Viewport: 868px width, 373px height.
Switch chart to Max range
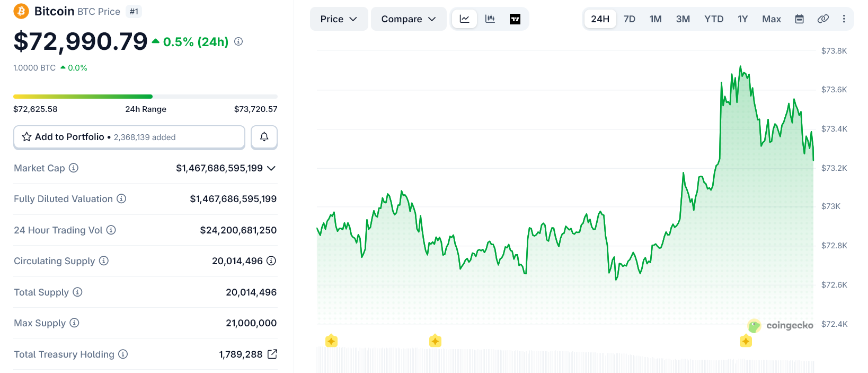[771, 19]
